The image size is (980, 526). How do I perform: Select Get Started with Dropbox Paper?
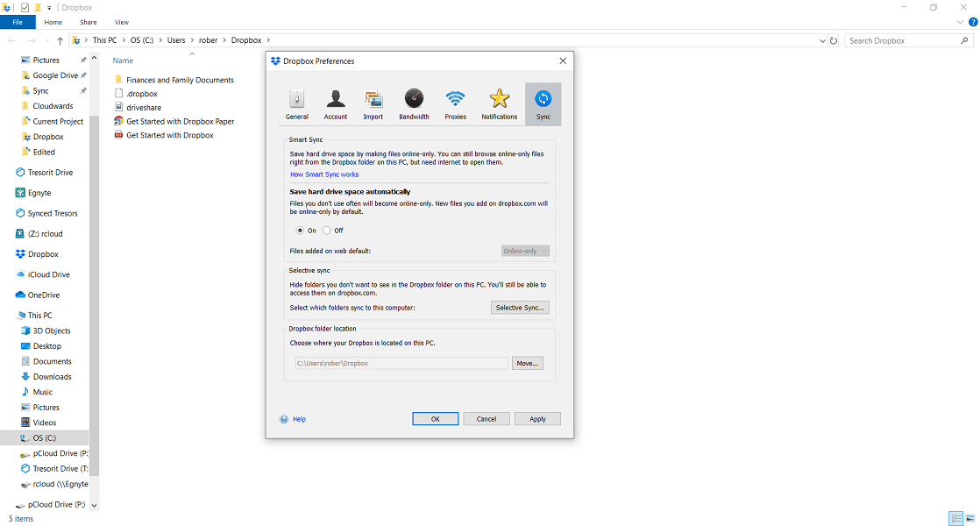pyautogui.click(x=181, y=121)
